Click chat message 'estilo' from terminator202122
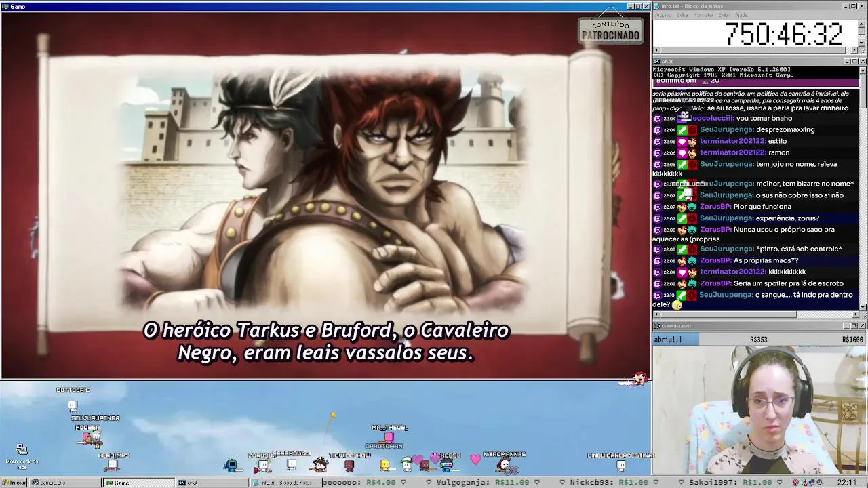Viewport: 868px width, 488px height. tap(777, 141)
